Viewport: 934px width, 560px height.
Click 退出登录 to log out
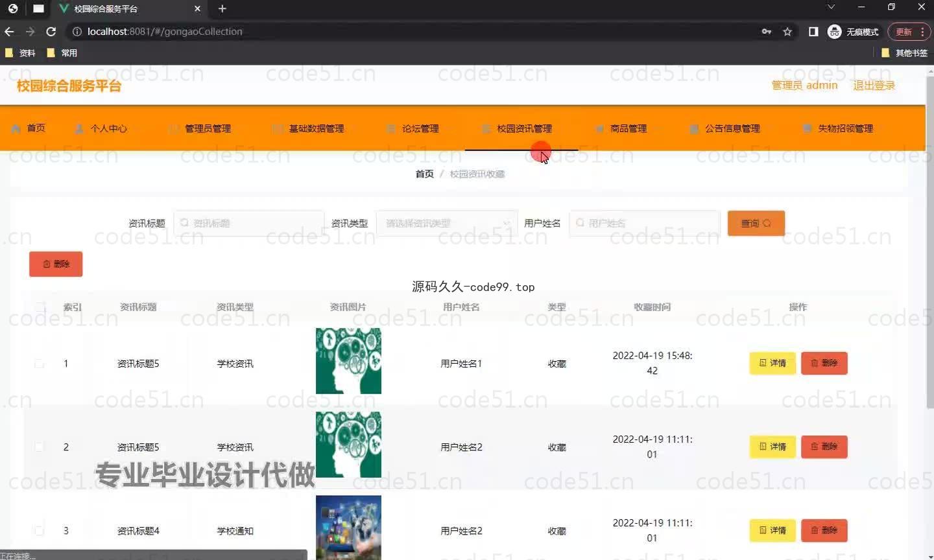click(x=874, y=86)
